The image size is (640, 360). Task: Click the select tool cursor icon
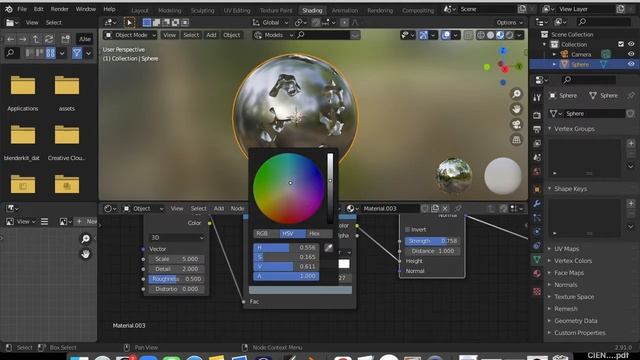(x=129, y=22)
